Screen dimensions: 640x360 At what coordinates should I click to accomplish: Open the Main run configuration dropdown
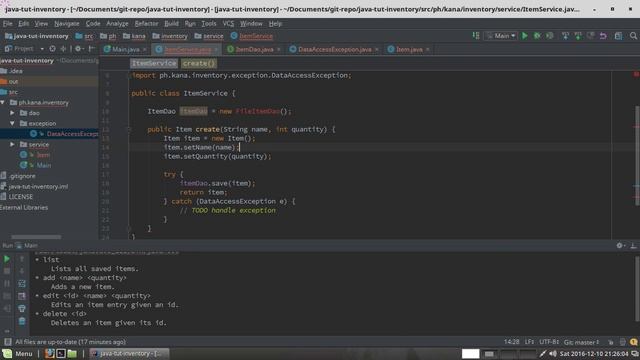tap(501, 36)
